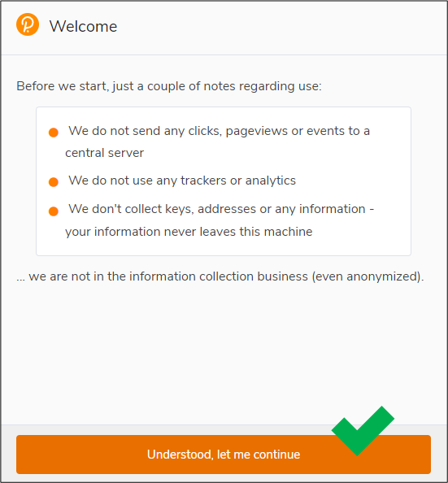Viewport: 448px width, 483px height.
Task: Click the orange bullet beside collect keys note
Action: tap(54, 211)
